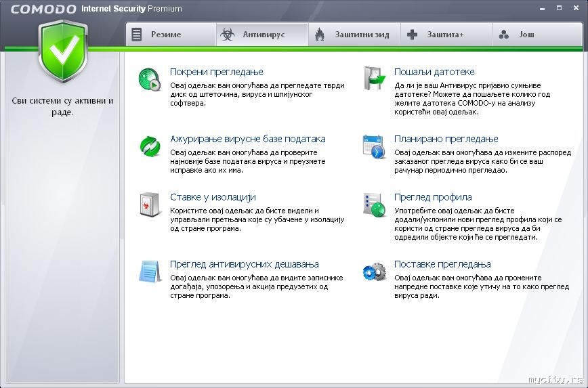Screen dimensions: 588x388
Task: Click the green shield checkmark status icon
Action: click(63, 51)
